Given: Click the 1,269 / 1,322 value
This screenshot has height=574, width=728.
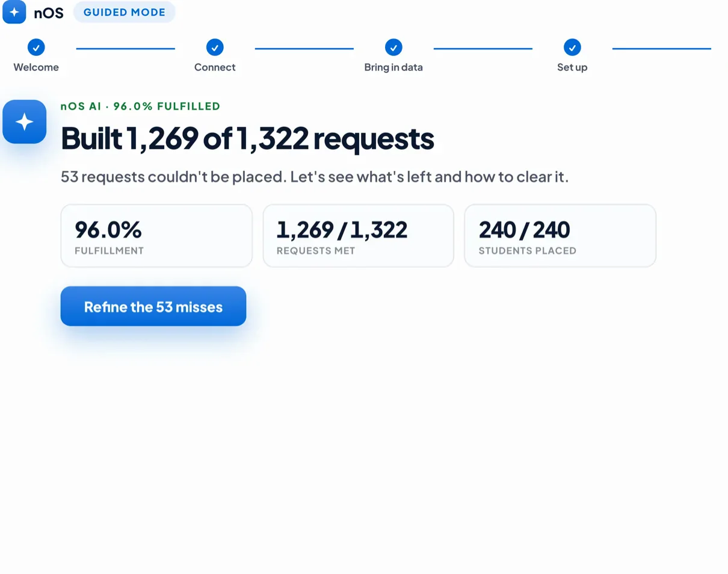Looking at the screenshot, I should tap(342, 230).
